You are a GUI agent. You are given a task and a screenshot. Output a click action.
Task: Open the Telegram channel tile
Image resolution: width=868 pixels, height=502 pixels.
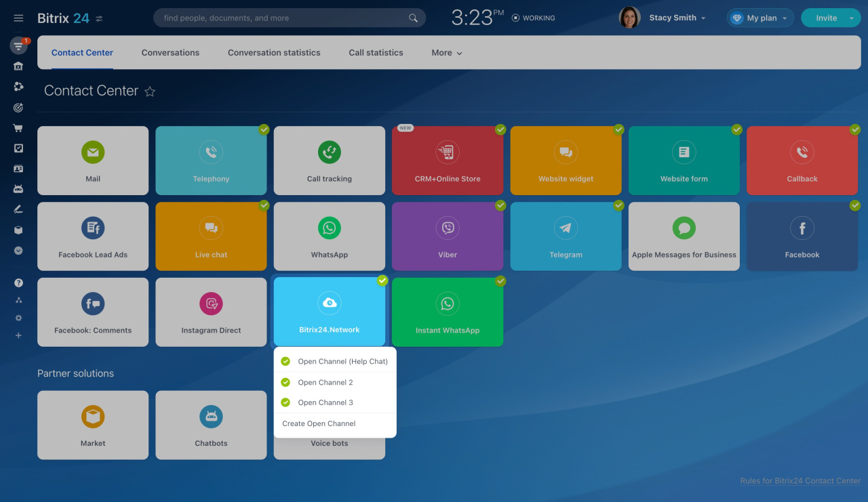[566, 236]
